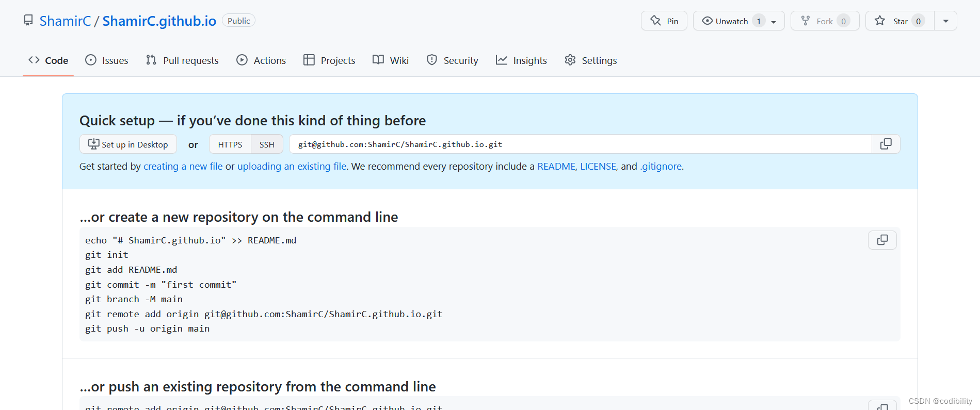Click the git clone URL input field

[x=580, y=144]
